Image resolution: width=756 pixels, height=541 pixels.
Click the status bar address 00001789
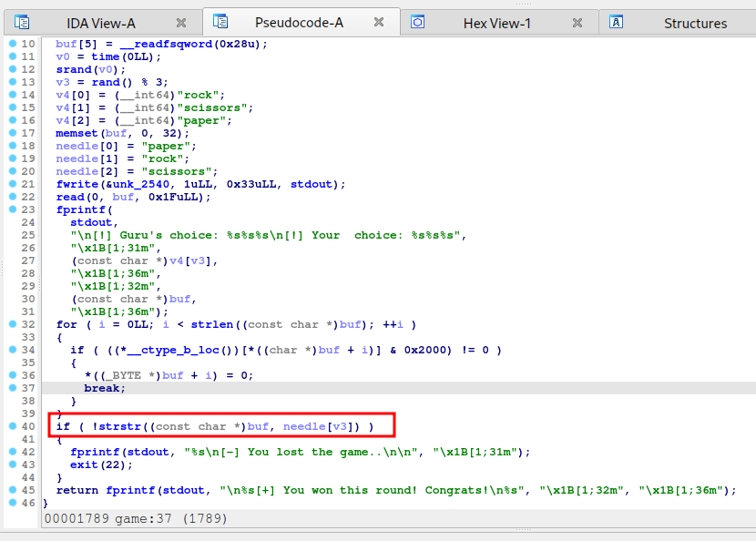(71, 519)
